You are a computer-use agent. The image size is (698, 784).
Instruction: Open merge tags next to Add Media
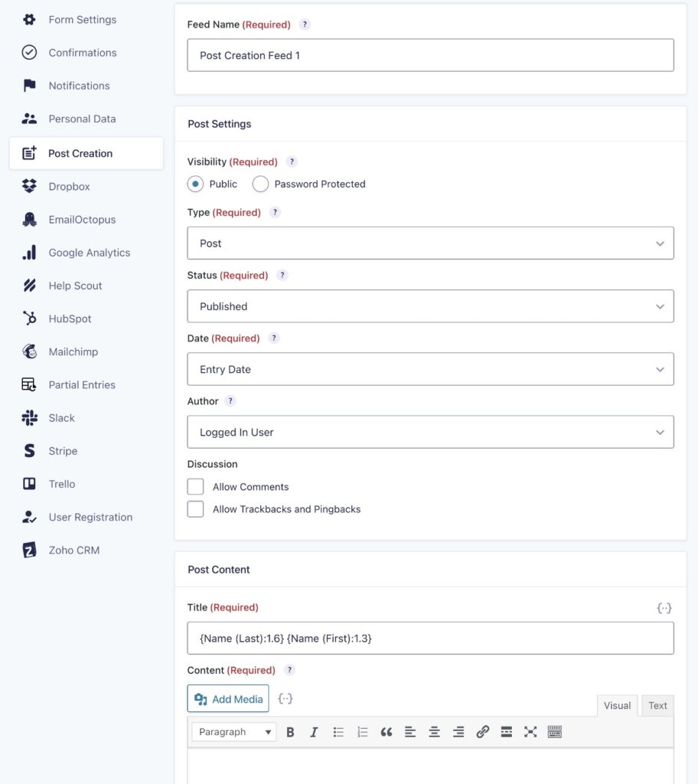[x=285, y=698]
